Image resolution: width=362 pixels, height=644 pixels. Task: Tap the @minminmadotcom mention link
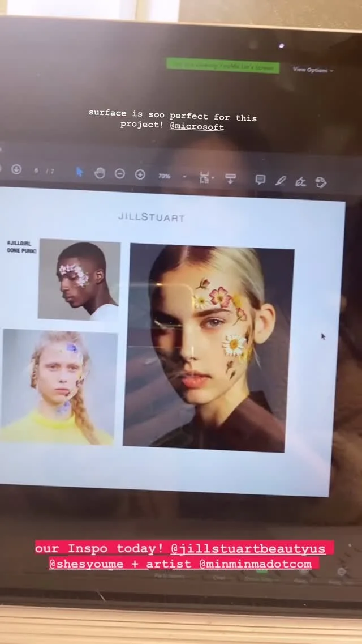tap(256, 564)
